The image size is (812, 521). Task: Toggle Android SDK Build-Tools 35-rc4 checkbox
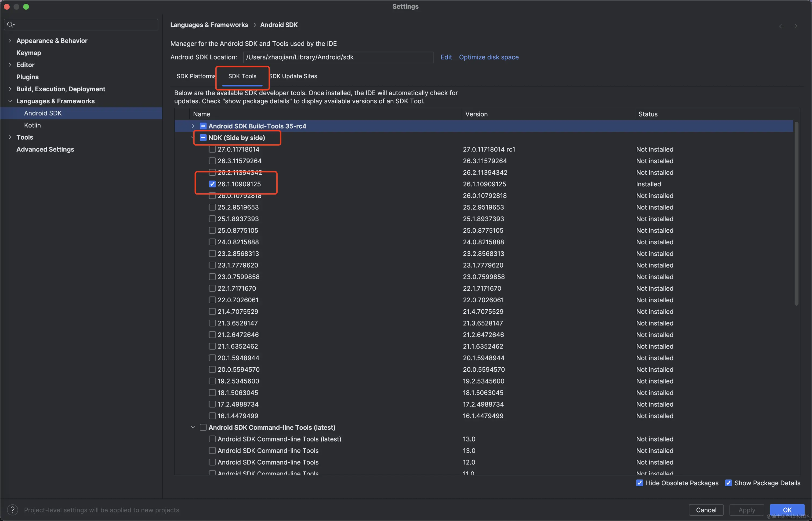pyautogui.click(x=203, y=126)
